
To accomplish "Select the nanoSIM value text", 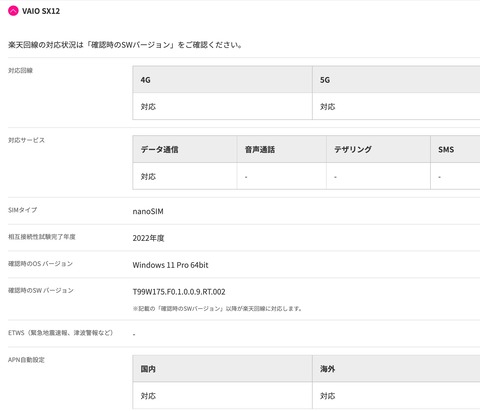I will (x=148, y=211).
